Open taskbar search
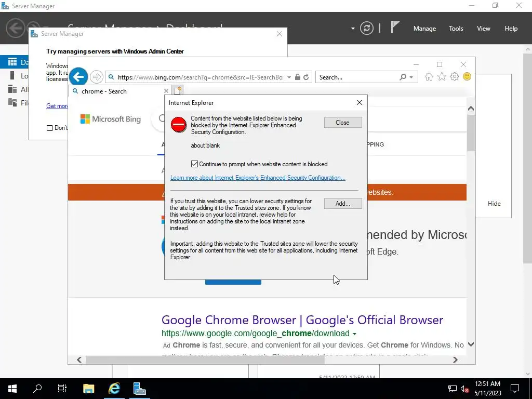 37,389
